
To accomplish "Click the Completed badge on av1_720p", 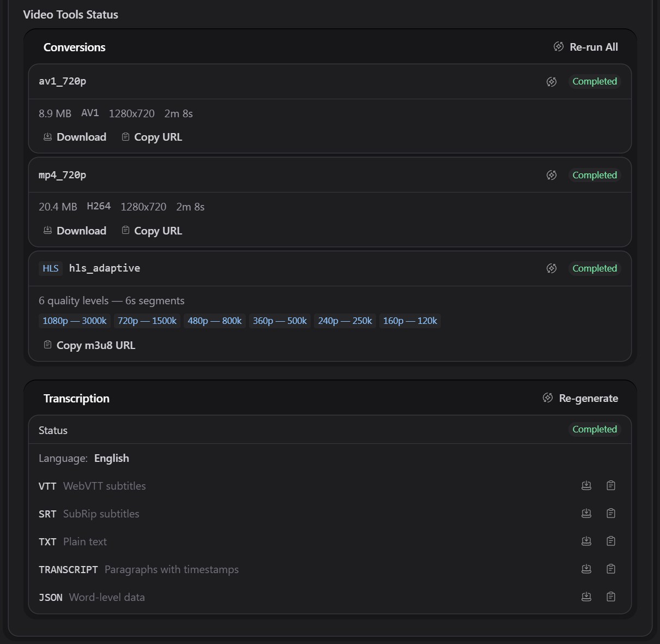I will (595, 81).
